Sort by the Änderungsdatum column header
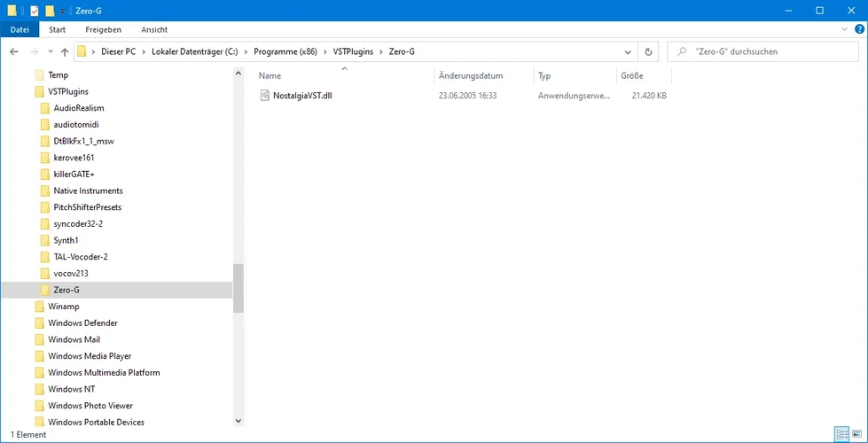This screenshot has height=443, width=868. click(471, 75)
